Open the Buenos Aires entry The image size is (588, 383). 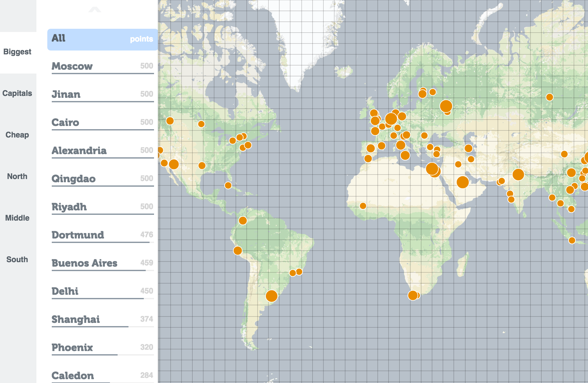103,263
